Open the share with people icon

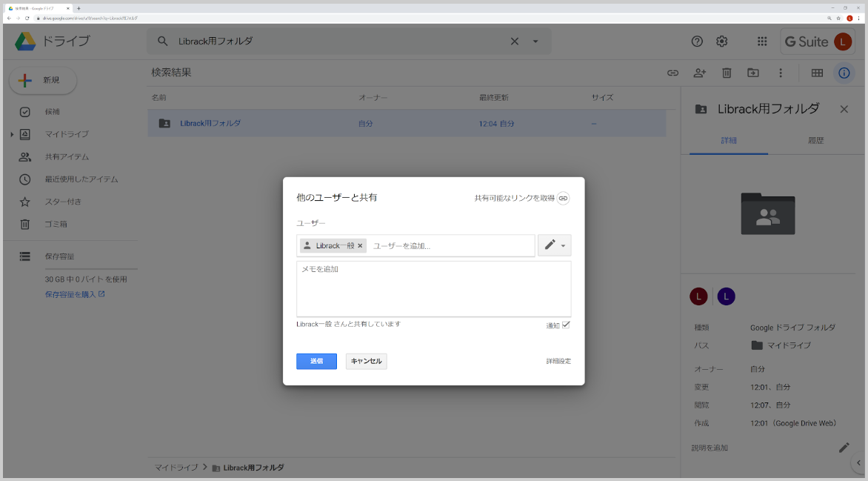tap(699, 73)
